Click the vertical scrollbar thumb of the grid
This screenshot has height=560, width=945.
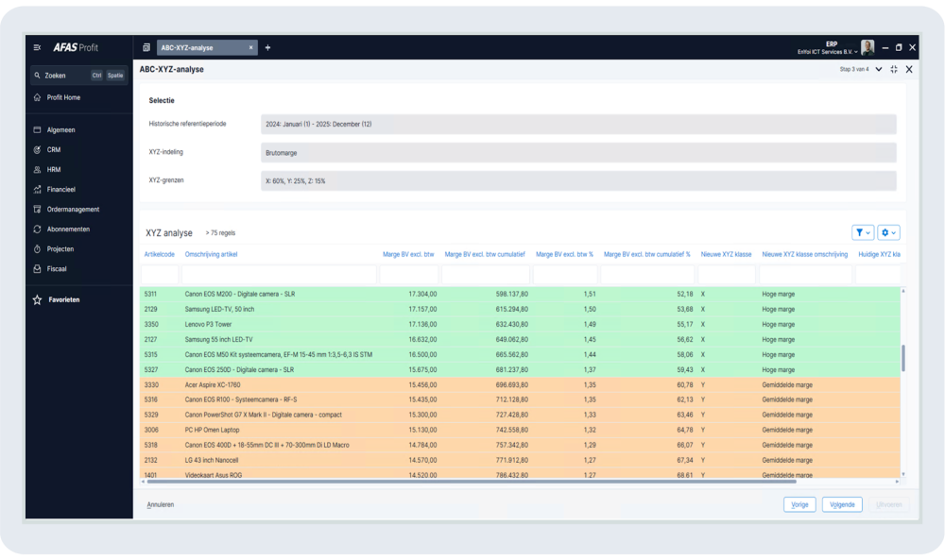[902, 358]
